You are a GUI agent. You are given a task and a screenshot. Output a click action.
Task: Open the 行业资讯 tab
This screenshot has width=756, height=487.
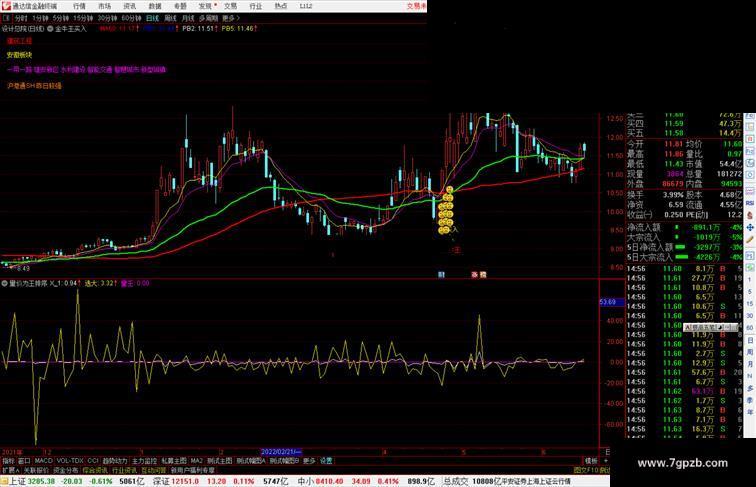click(125, 470)
